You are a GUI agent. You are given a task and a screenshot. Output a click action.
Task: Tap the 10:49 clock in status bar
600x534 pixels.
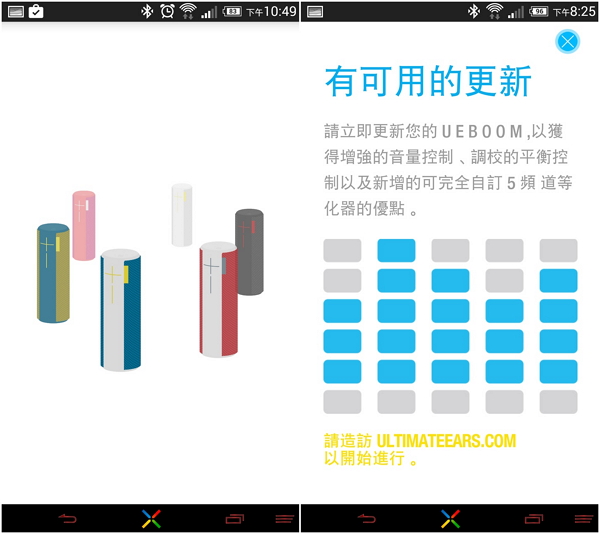click(282, 11)
